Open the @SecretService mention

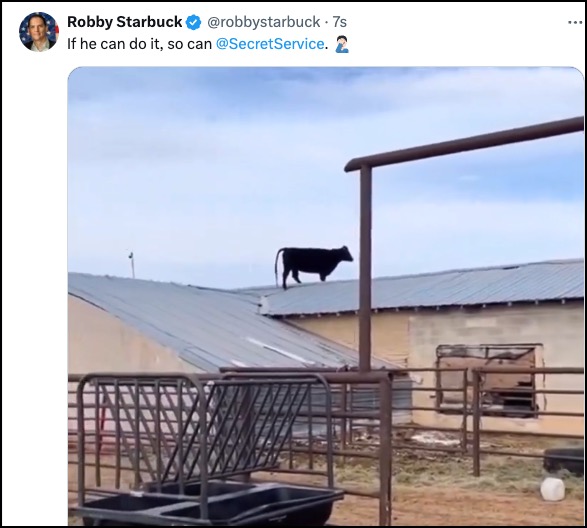click(x=270, y=44)
